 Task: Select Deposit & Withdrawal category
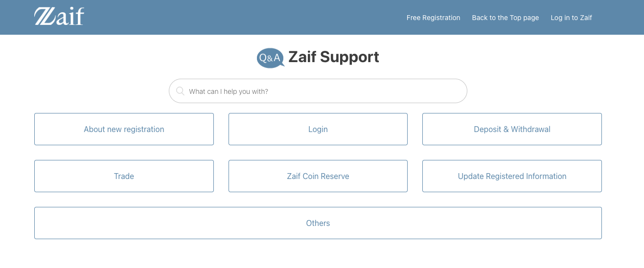(x=512, y=129)
